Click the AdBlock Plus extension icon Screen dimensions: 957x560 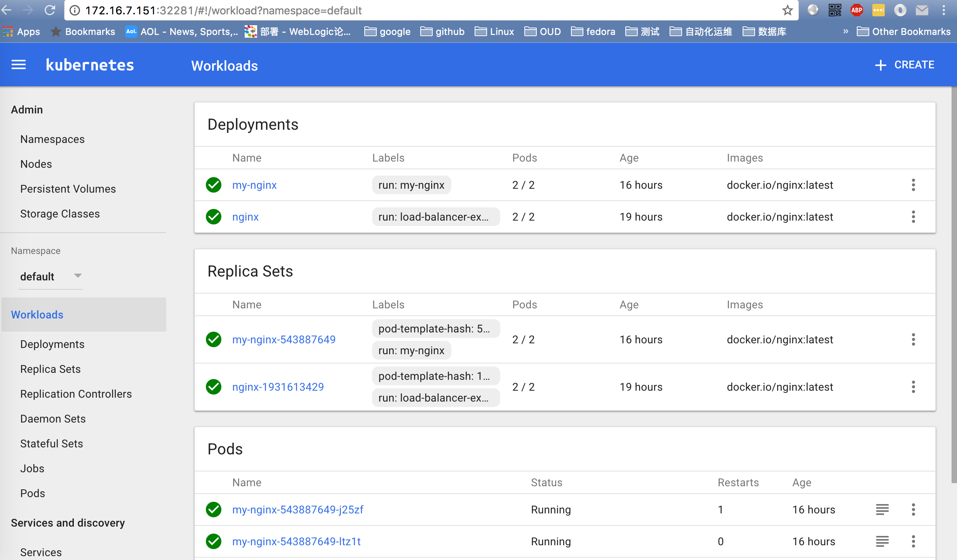856,10
